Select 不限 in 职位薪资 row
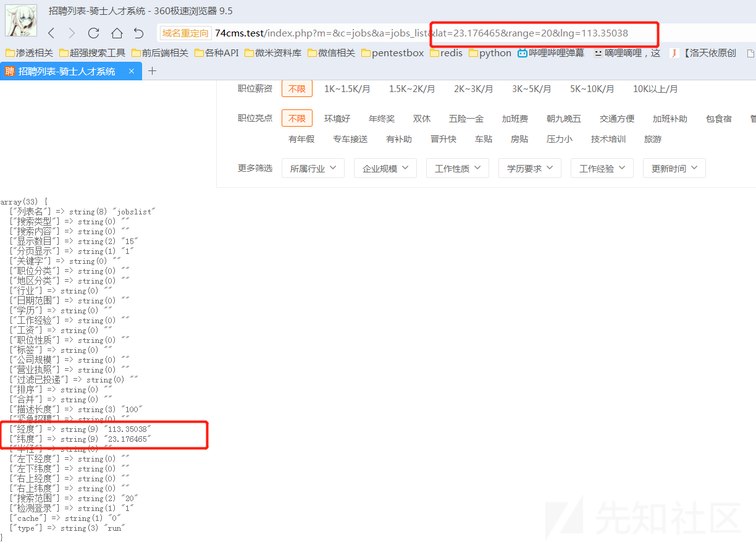756x545 pixels. click(x=297, y=89)
